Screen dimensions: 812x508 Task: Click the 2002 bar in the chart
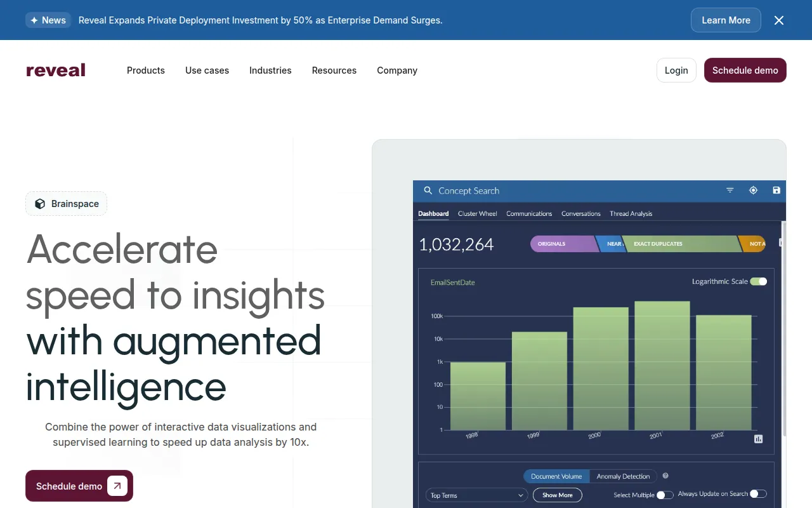(x=724, y=373)
